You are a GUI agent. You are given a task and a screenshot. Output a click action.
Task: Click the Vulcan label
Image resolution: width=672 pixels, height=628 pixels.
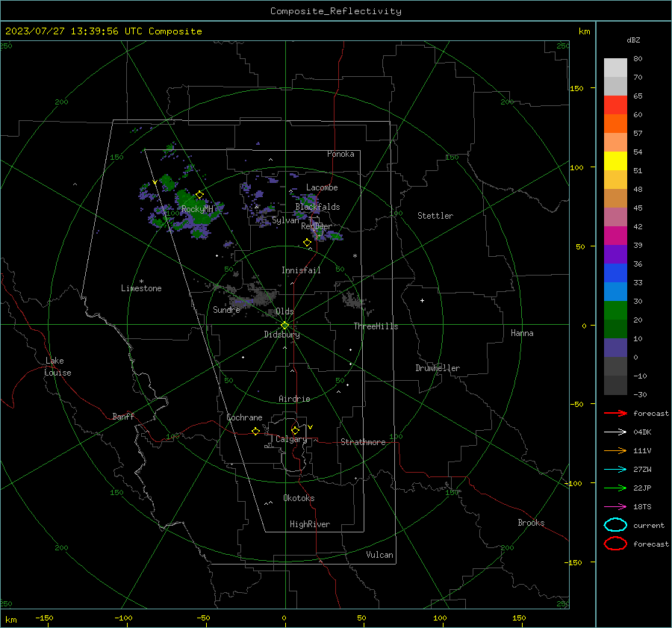pos(379,555)
